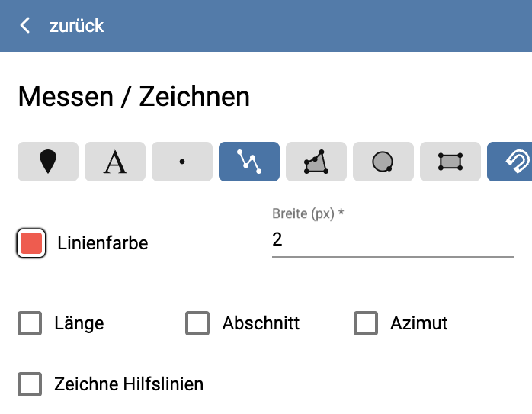Enable the Zeichne Hilfslinien checkbox
The height and width of the screenshot is (414, 532).
[30, 384]
